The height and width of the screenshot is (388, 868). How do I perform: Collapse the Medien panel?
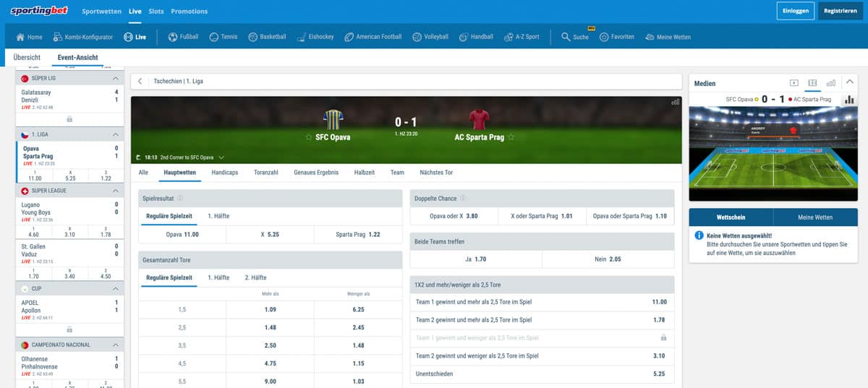coord(850,82)
